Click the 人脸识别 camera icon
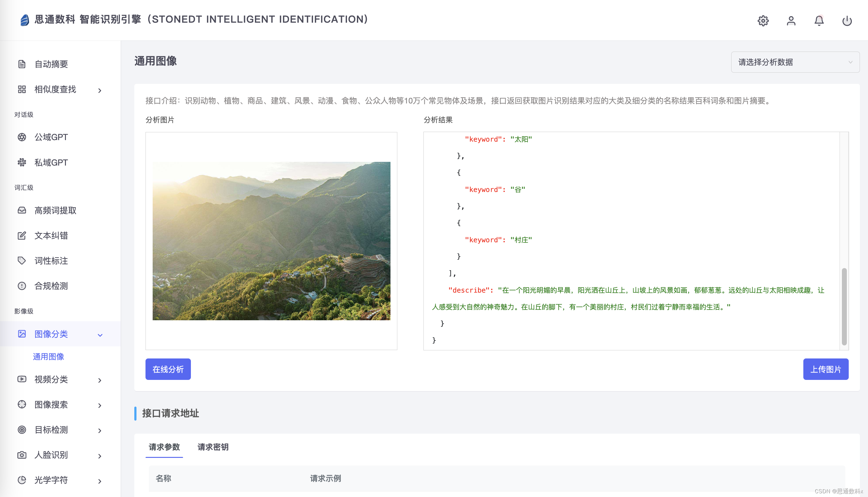Image resolution: width=868 pixels, height=497 pixels. point(22,455)
